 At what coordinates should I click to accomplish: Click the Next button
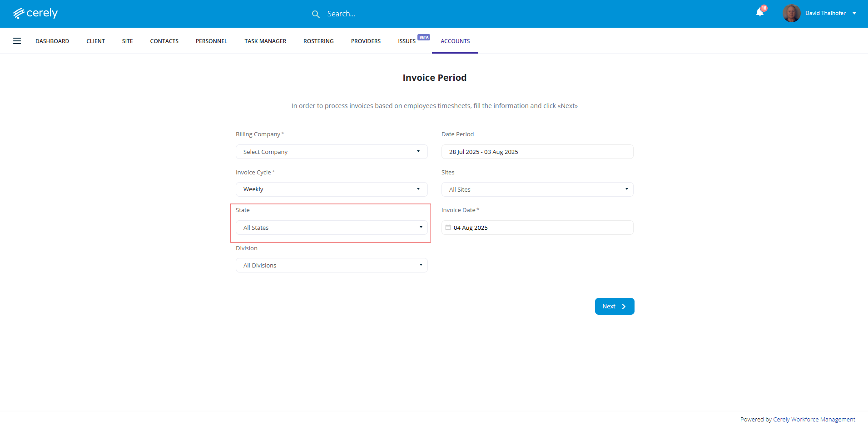pos(614,307)
